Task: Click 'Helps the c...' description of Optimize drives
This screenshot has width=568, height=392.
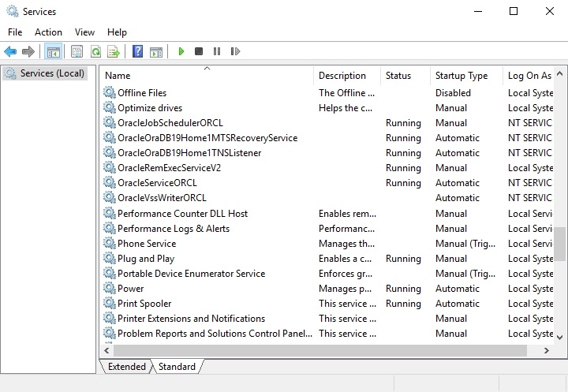Action: click(346, 108)
